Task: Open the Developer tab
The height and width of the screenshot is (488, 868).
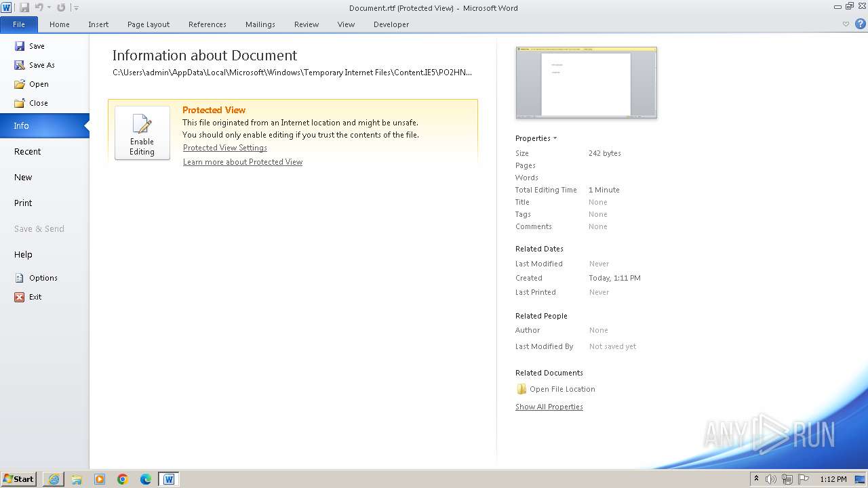Action: click(x=391, y=24)
